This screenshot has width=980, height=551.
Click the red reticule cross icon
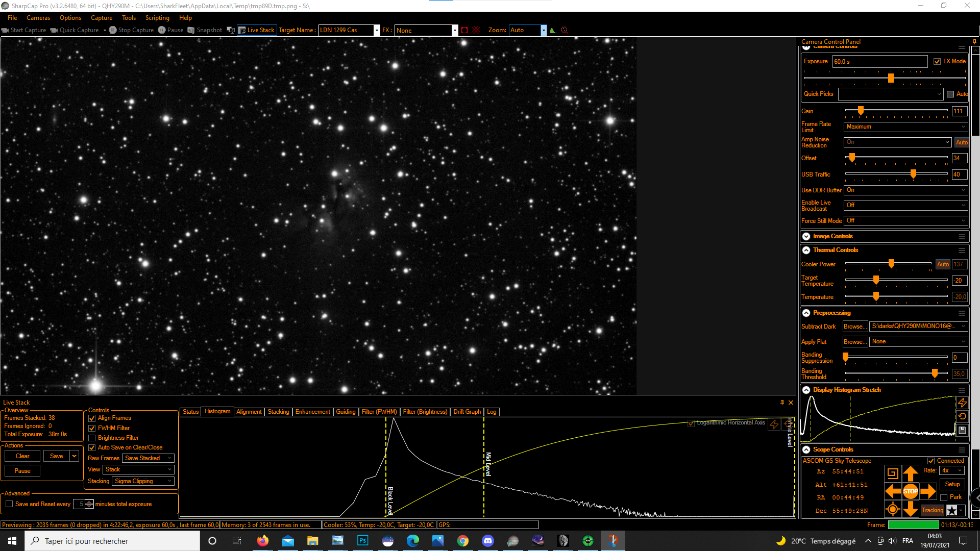[x=476, y=30]
